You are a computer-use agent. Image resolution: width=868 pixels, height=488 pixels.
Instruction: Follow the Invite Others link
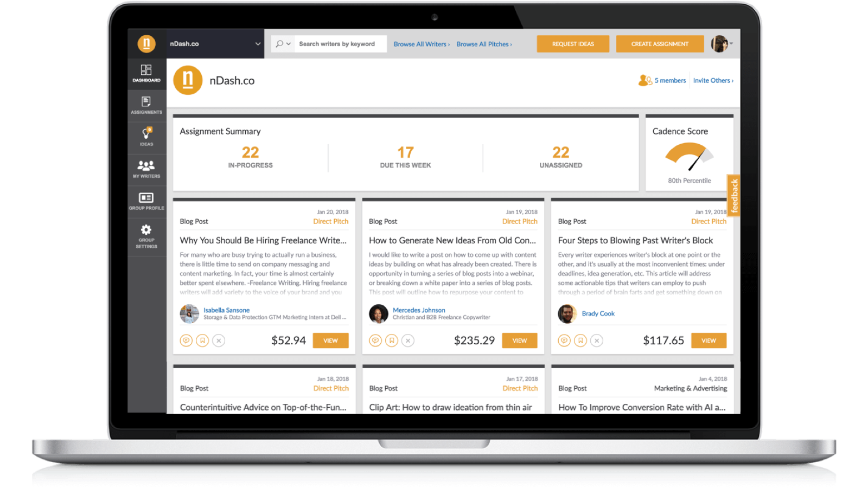[712, 80]
